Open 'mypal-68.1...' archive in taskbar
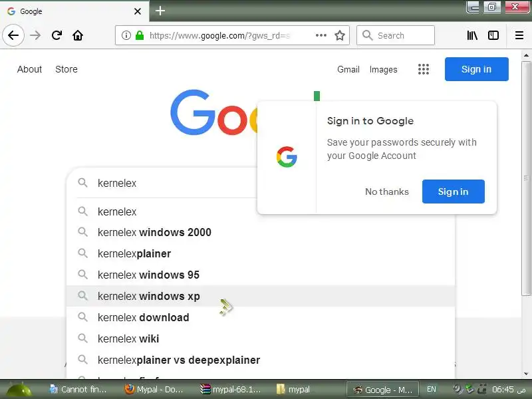532x399 pixels. pyautogui.click(x=230, y=390)
